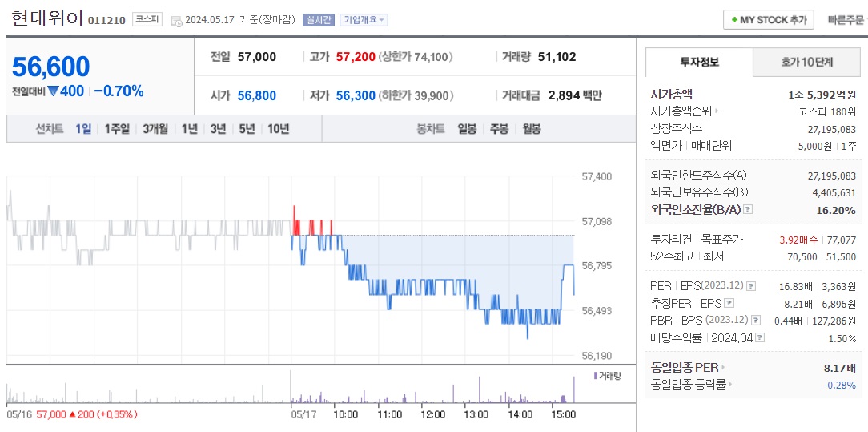Select the 1년 line chart period
This screenshot has width=868, height=432.
pyautogui.click(x=189, y=129)
